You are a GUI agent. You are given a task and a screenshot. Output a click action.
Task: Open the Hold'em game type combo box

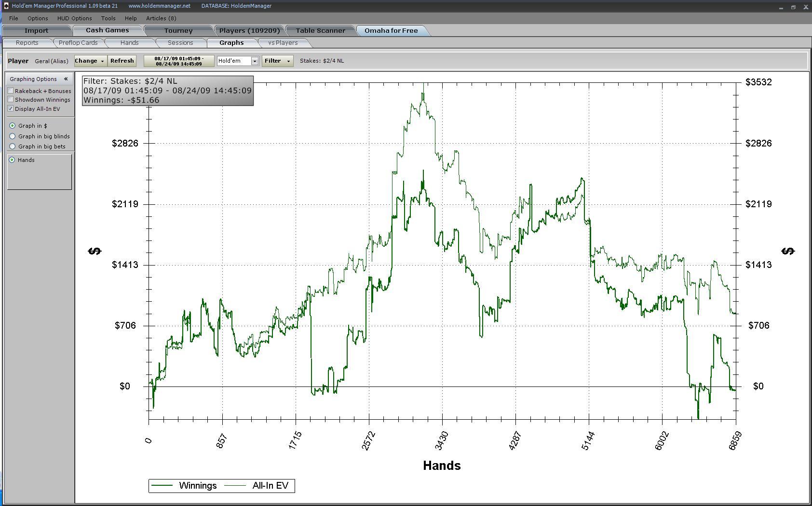coord(238,61)
